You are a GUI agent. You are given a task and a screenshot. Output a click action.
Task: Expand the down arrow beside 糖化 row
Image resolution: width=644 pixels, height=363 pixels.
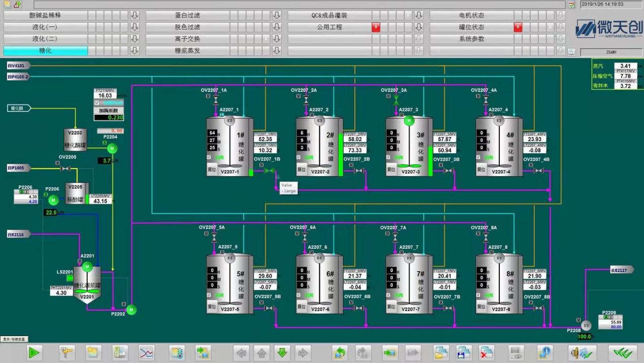coord(134,50)
